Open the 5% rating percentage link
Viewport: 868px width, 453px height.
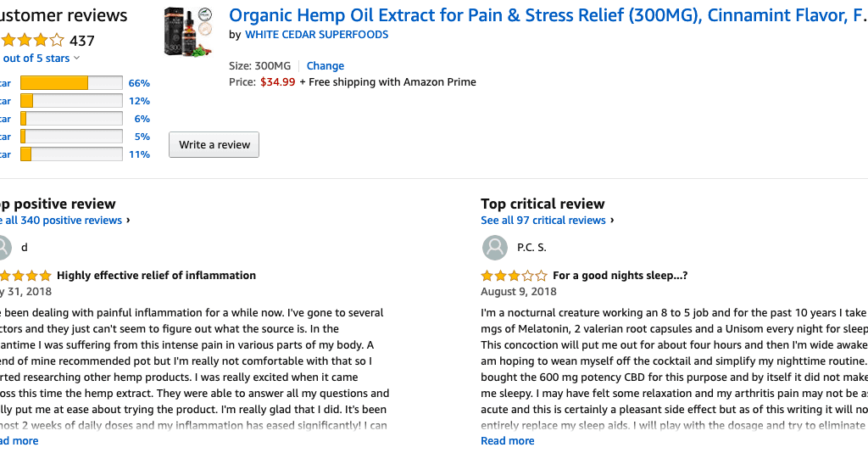tap(142, 137)
